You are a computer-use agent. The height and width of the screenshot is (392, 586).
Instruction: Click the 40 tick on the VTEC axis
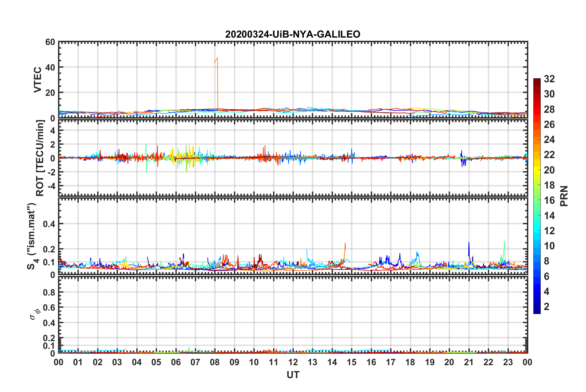click(50, 67)
